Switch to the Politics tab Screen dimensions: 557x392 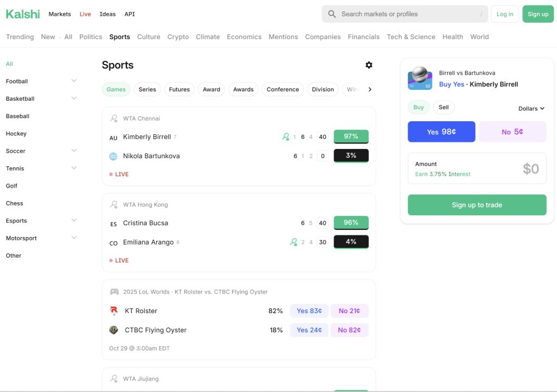(90, 36)
